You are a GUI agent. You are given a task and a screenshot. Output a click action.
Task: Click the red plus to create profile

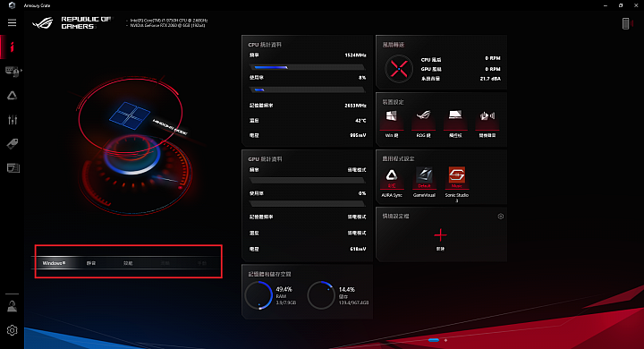point(440,234)
